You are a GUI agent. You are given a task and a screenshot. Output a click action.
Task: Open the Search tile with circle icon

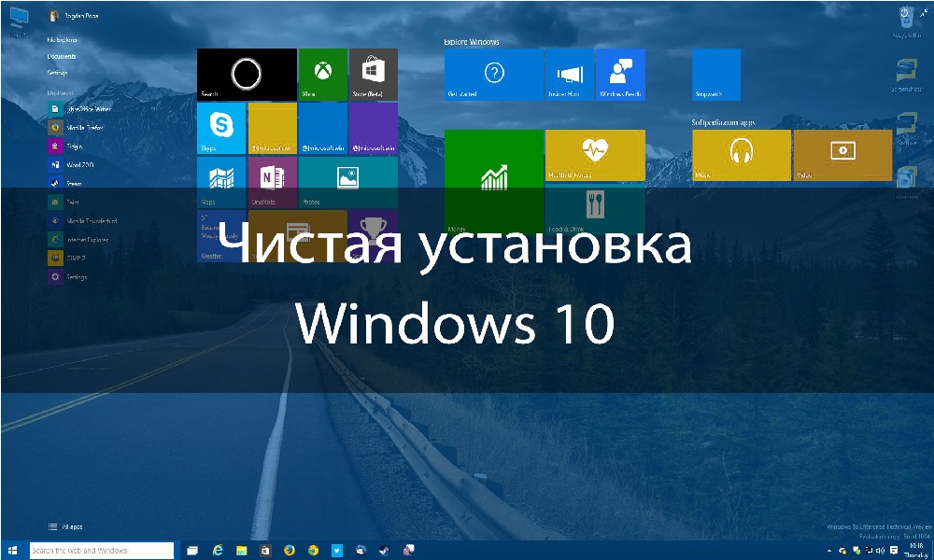point(247,75)
